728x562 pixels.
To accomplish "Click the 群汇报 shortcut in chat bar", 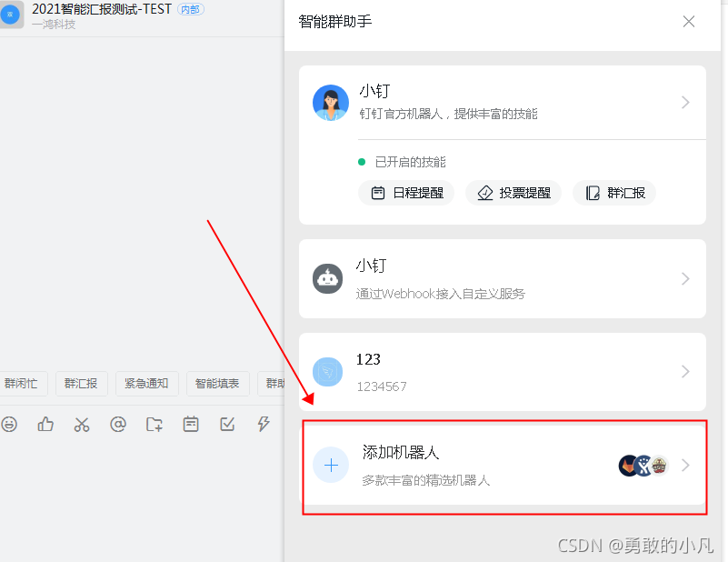I will coord(82,384).
